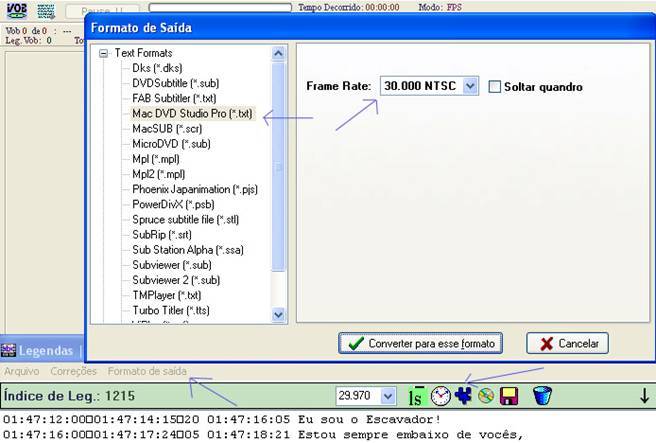Collapse the Text Formats tree node

(x=103, y=53)
